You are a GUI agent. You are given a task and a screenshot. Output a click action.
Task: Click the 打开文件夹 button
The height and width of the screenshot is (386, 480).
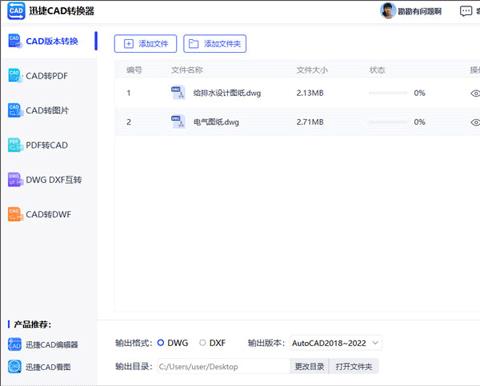[x=354, y=367]
